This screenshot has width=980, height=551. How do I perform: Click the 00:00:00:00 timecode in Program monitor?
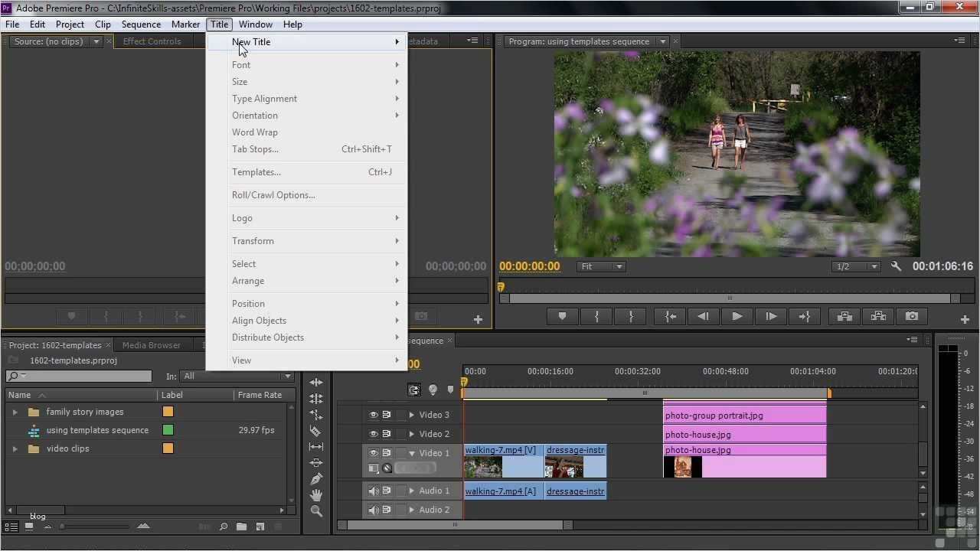click(529, 266)
